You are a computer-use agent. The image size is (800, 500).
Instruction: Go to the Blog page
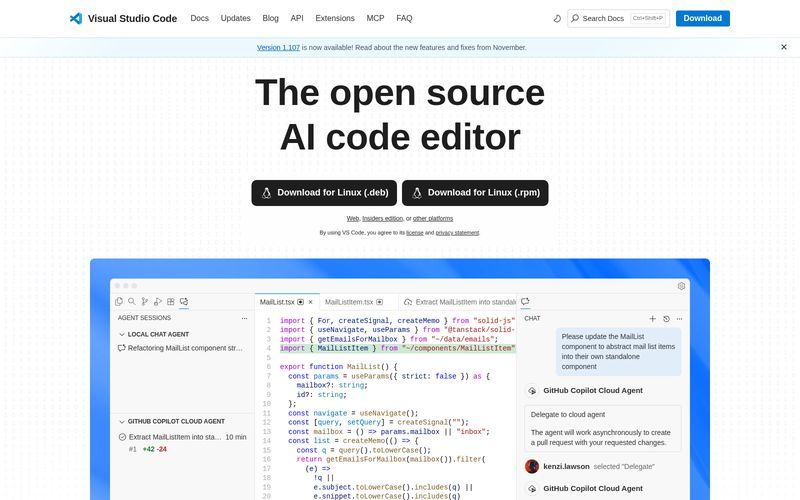point(270,18)
